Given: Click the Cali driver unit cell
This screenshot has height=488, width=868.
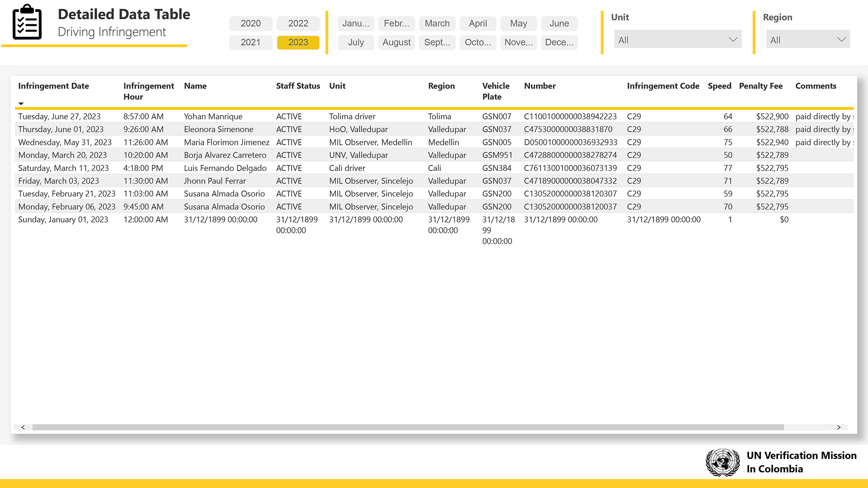Looking at the screenshot, I should pos(347,168).
